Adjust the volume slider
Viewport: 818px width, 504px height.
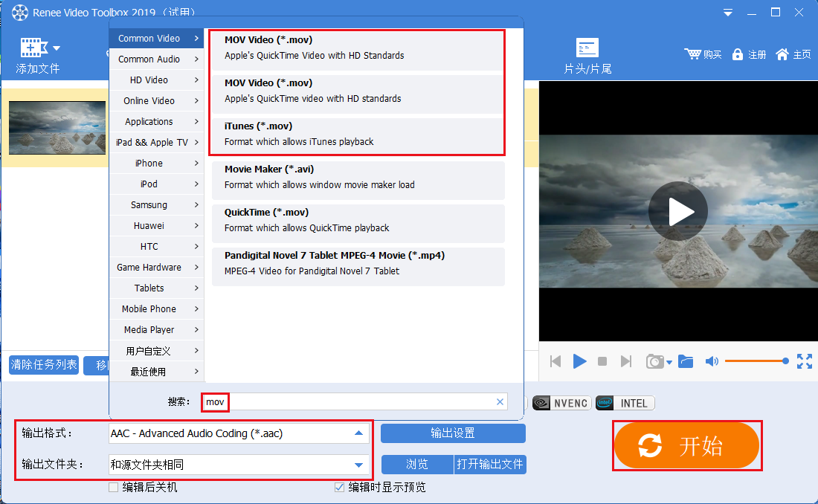[x=755, y=361]
